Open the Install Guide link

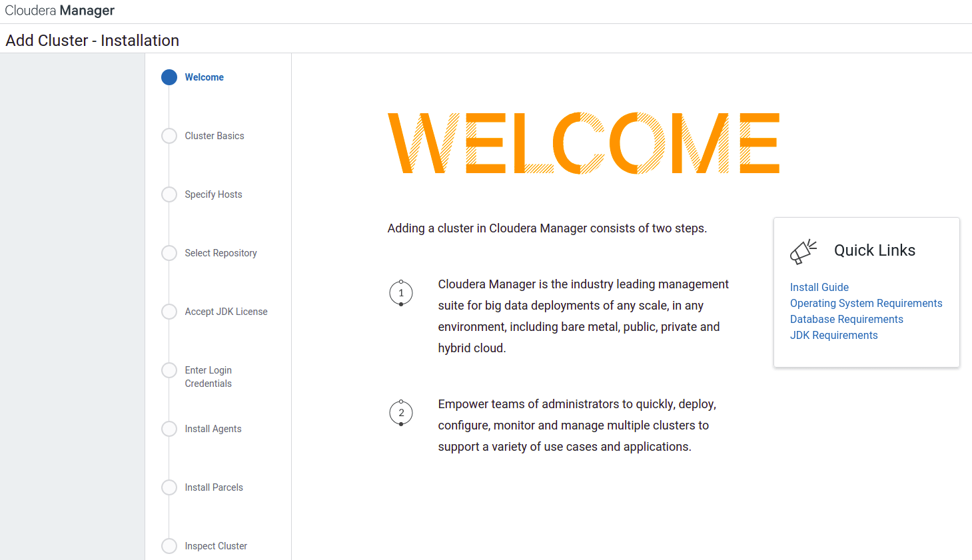(819, 287)
